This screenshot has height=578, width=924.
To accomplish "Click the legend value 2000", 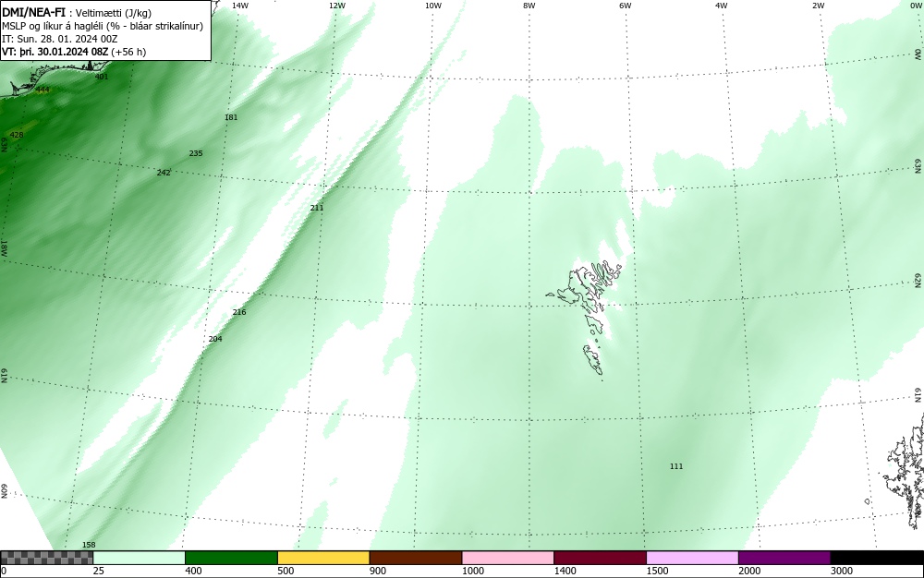I will point(749,571).
